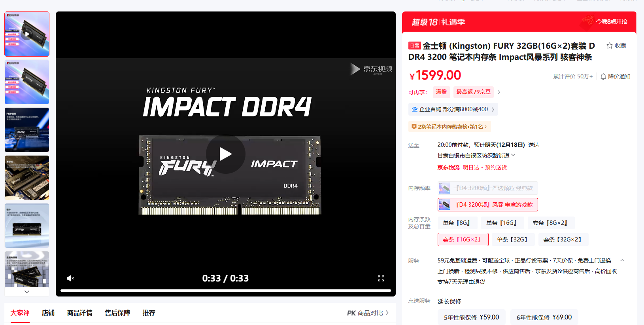Expand the promotions with the 可再享 arrow
Screen dimensions: 644x325
[499, 92]
